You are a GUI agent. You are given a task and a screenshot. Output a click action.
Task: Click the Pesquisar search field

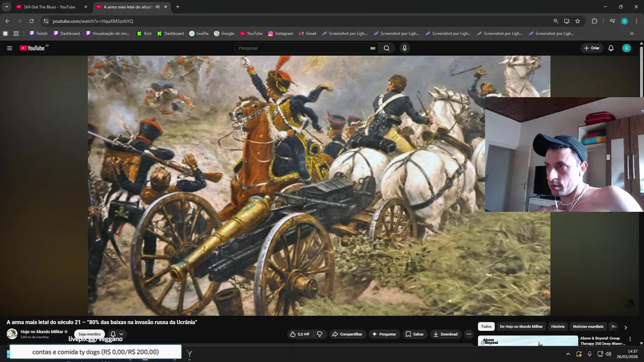pos(302,48)
